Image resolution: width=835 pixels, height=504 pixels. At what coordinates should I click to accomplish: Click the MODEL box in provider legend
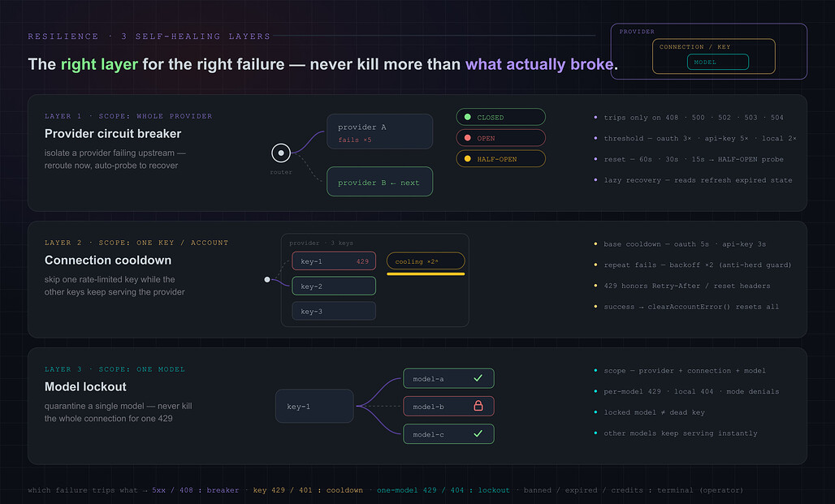(x=718, y=62)
